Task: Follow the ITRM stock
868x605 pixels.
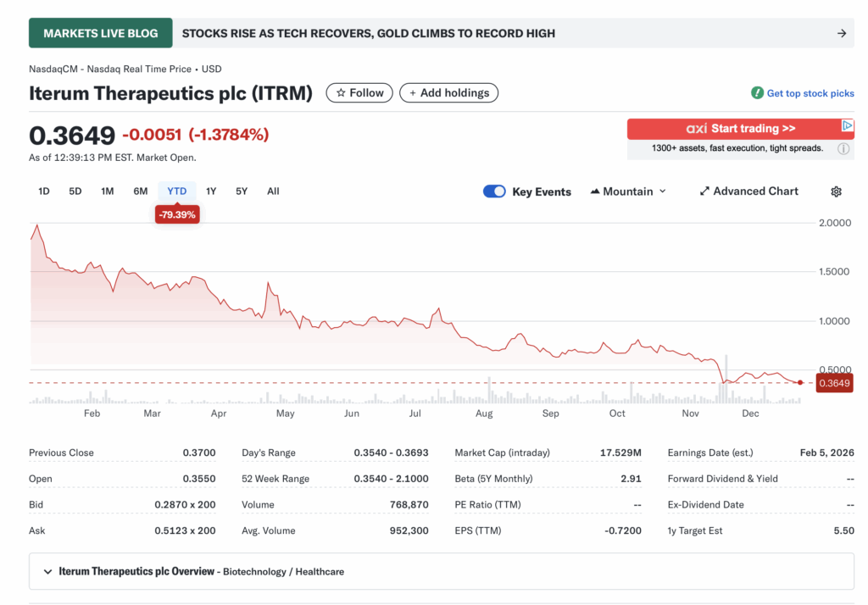Action: click(x=359, y=93)
